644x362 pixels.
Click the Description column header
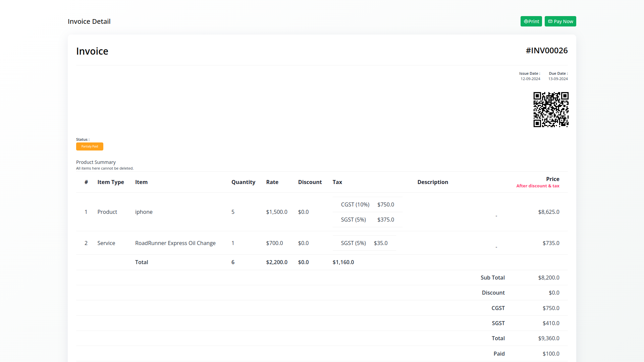click(433, 182)
